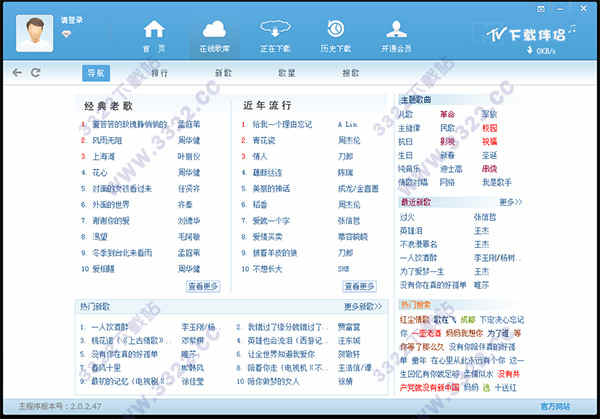The image size is (600, 419).
Task: Select 让全世界知道我爱你 in 热门新歌
Action: tap(281, 354)
